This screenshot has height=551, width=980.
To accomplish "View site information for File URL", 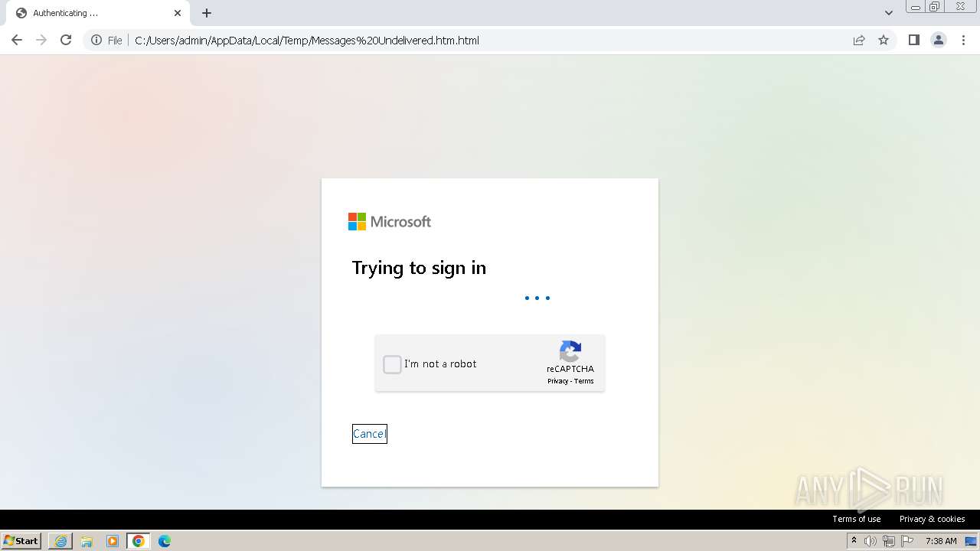I will (x=106, y=41).
